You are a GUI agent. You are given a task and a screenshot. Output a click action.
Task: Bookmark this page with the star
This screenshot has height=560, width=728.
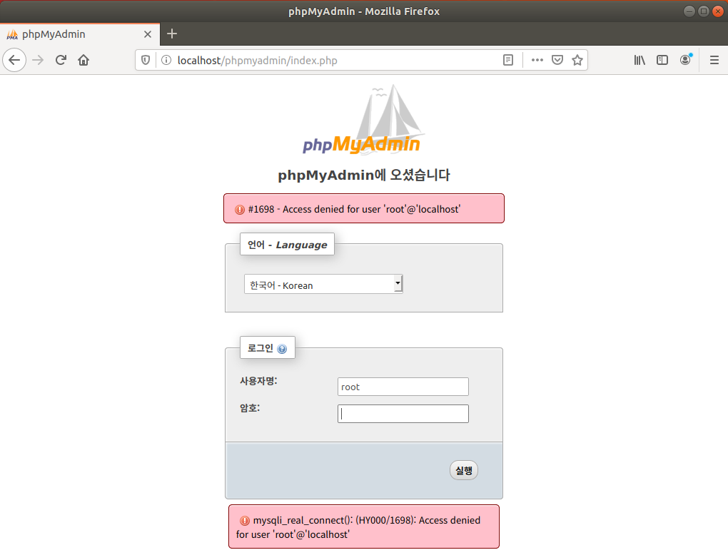(x=577, y=61)
